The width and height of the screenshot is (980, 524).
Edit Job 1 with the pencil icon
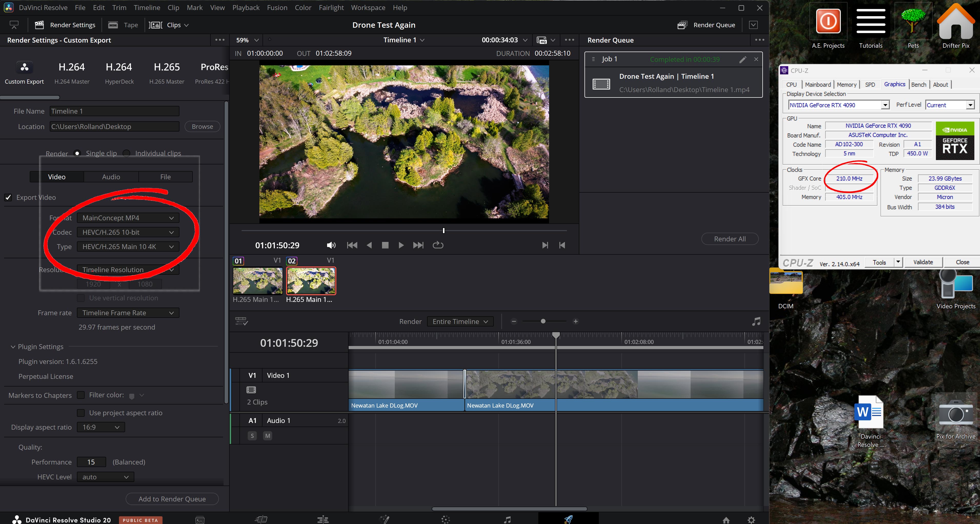743,59
